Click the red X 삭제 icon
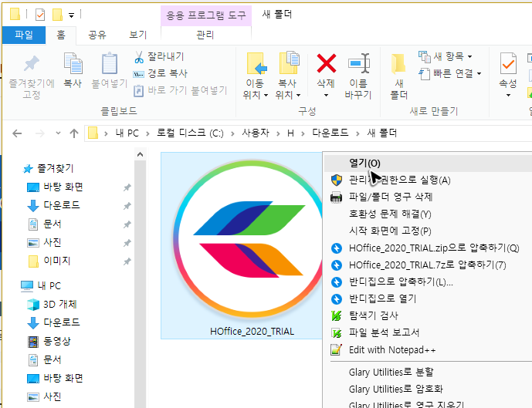The height and width of the screenshot is (408, 532). click(326, 63)
